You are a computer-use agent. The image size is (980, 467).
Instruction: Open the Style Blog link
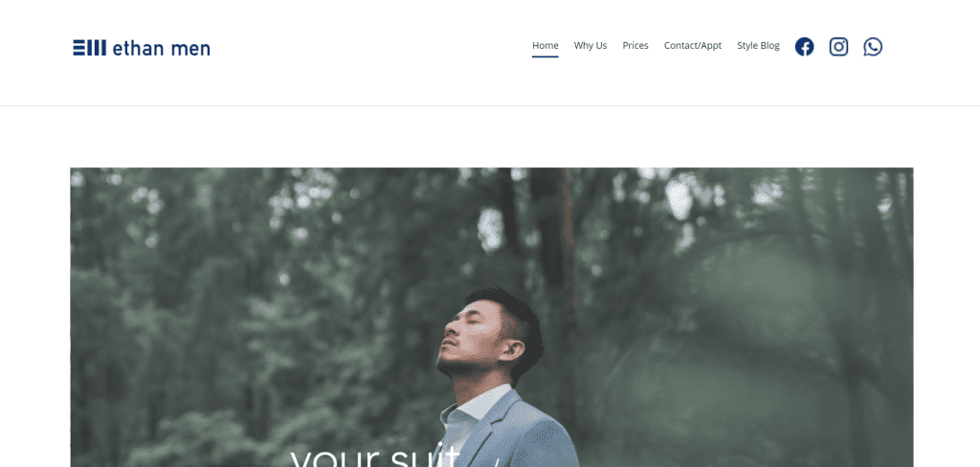758,46
